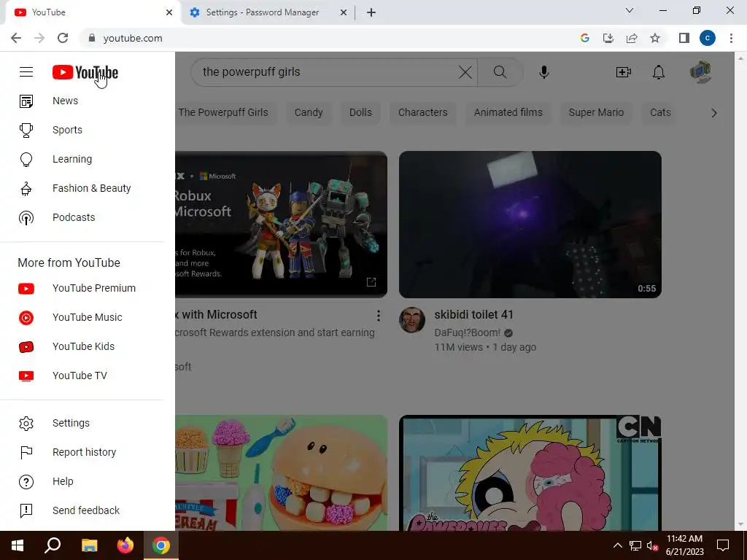
Task: Open the three-dot menu on Microsoft ad
Action: (x=378, y=315)
